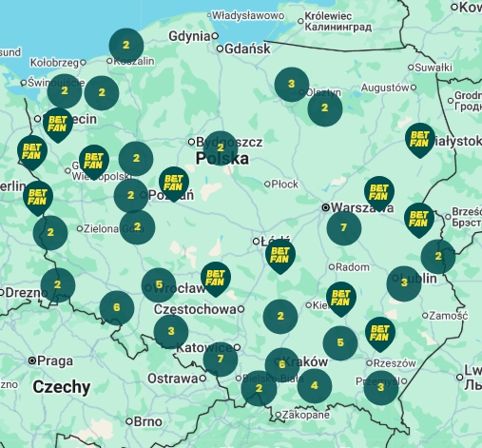Expand the 4 cluster southeast of Kraków
The image size is (482, 448).
tap(315, 386)
